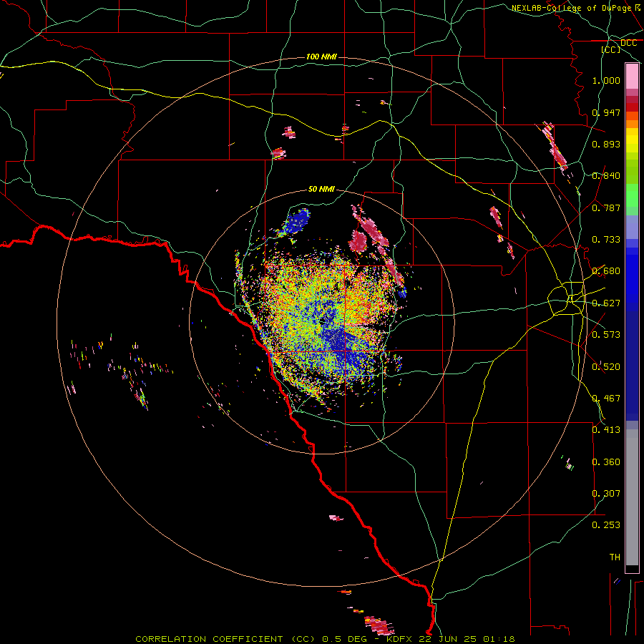Click the 0.253 scale value

[606, 525]
